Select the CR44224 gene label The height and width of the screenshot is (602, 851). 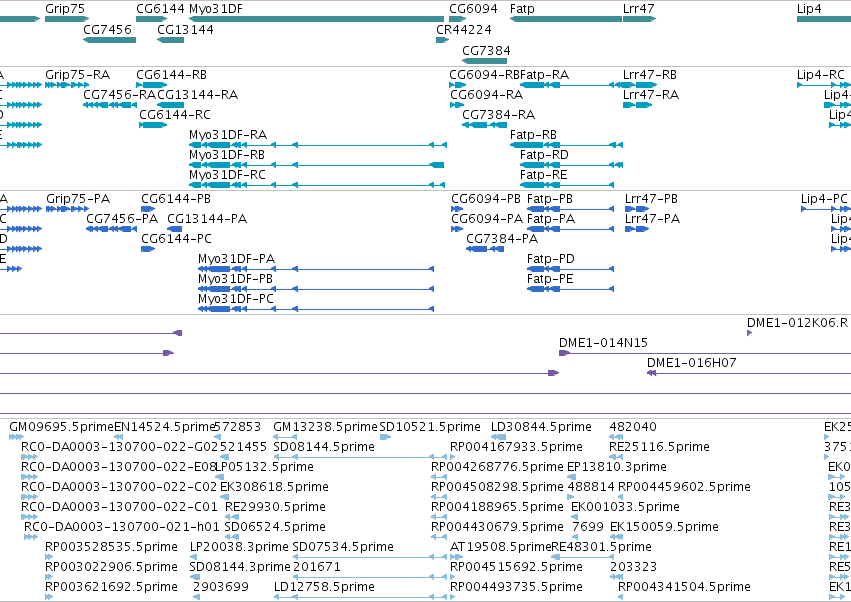pos(463,29)
